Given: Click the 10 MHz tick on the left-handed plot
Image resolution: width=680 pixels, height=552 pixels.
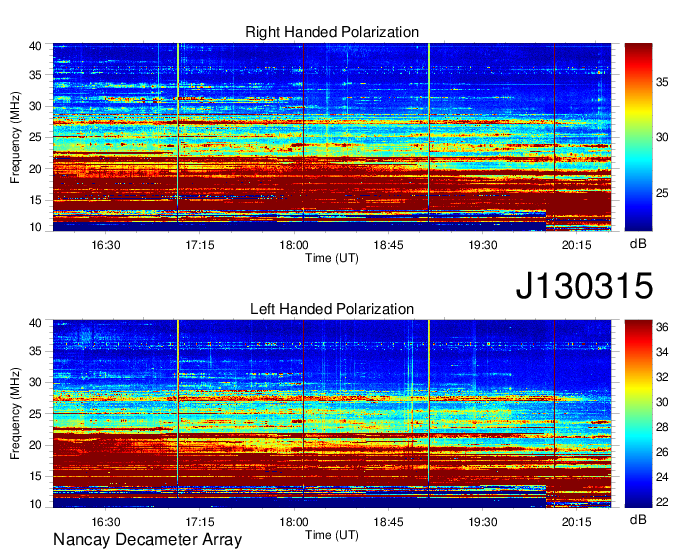Looking at the screenshot, I should pyautogui.click(x=35, y=504).
